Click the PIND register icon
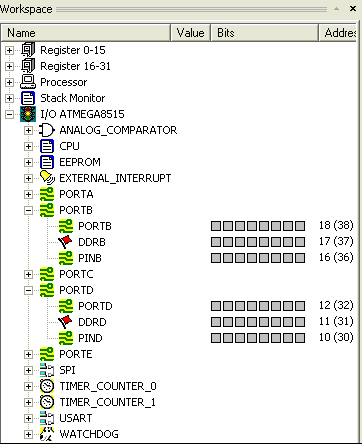The width and height of the screenshot is (362, 445). (66, 338)
